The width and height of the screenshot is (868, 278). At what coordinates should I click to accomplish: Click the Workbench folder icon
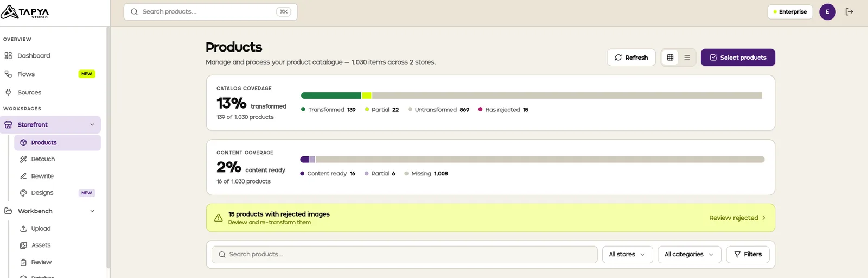(x=8, y=211)
